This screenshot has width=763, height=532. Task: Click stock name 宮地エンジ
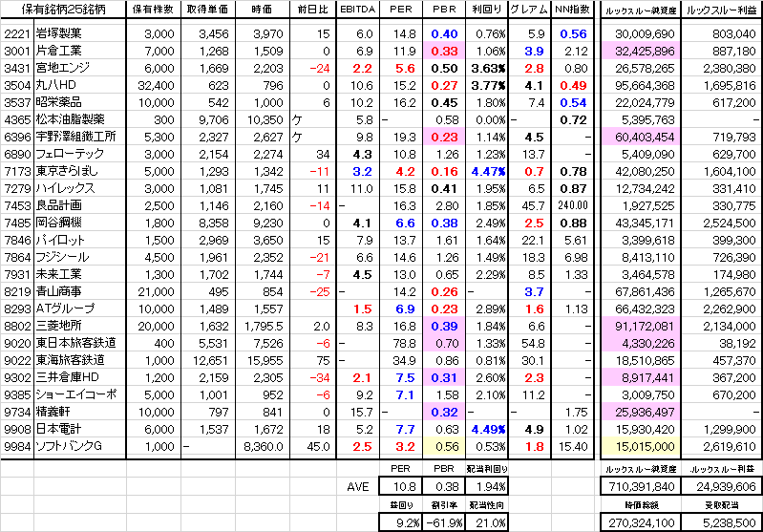click(63, 68)
